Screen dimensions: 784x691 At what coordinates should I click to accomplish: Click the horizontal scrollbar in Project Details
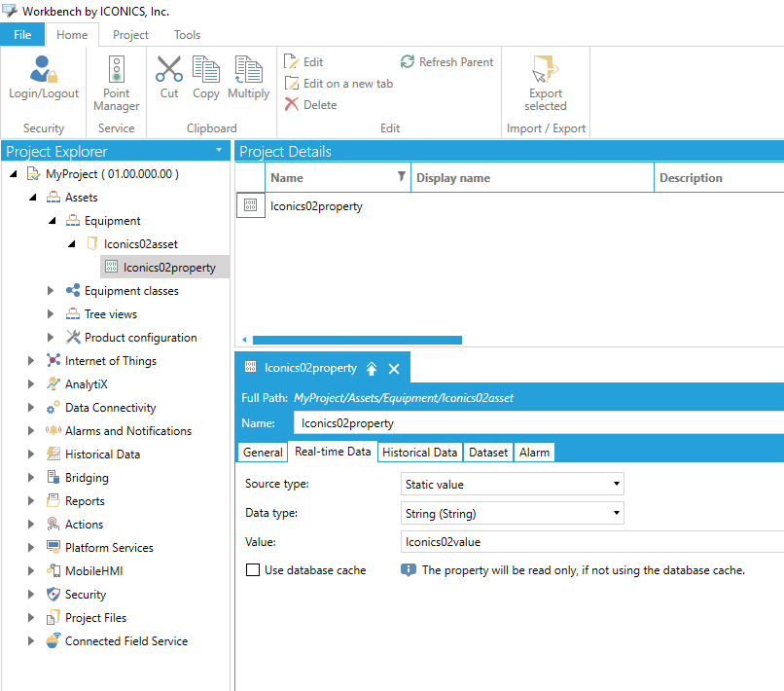pos(357,341)
